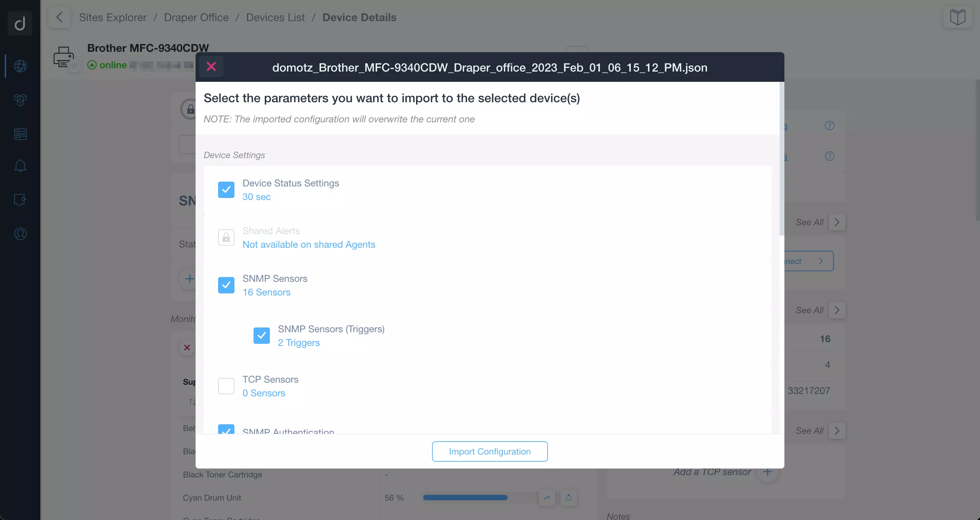Click the 2 Triggers link
The image size is (980, 520).
[x=298, y=343]
